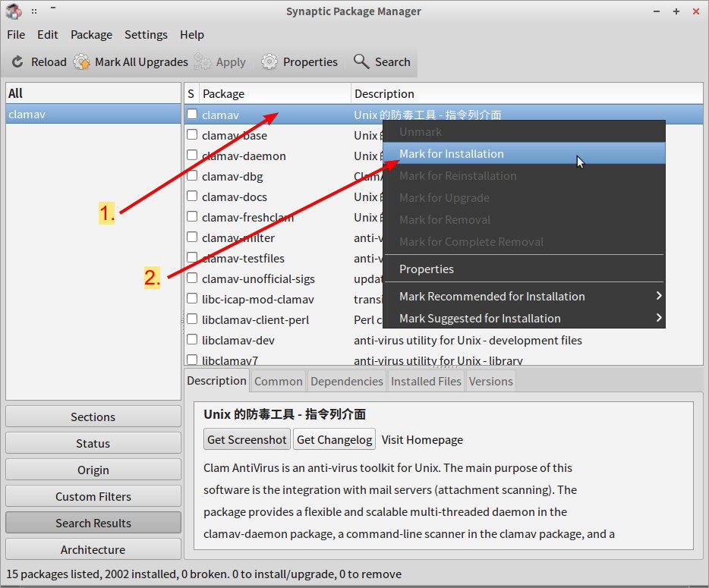Click the Search Results button

(x=93, y=523)
